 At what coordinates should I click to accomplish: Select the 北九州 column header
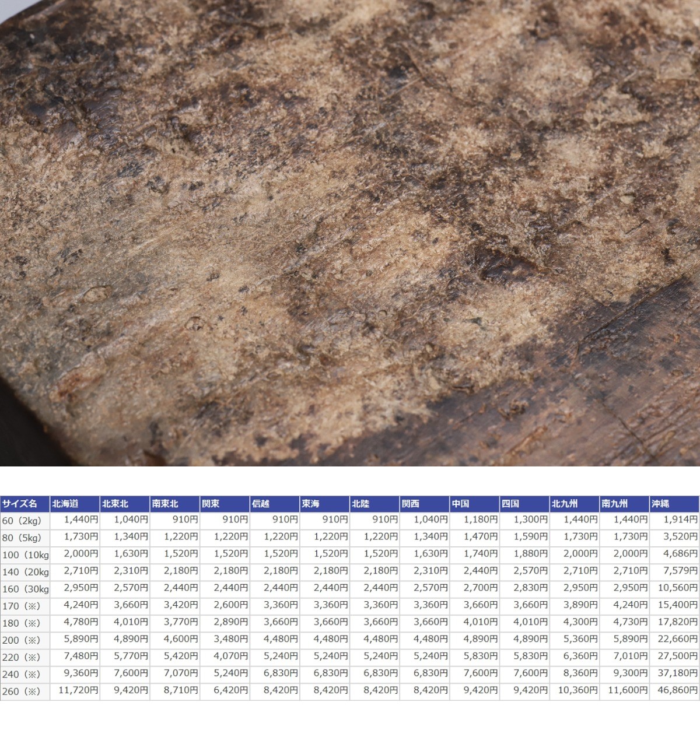(x=575, y=504)
